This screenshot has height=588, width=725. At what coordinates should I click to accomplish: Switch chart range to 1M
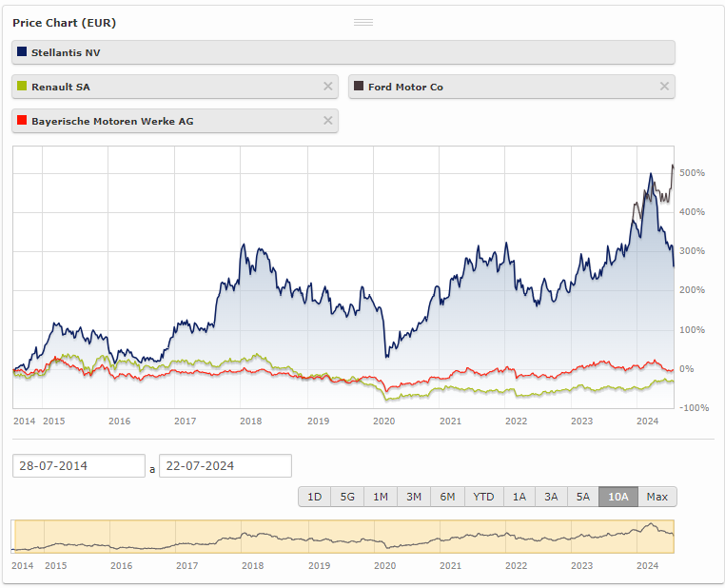(381, 497)
